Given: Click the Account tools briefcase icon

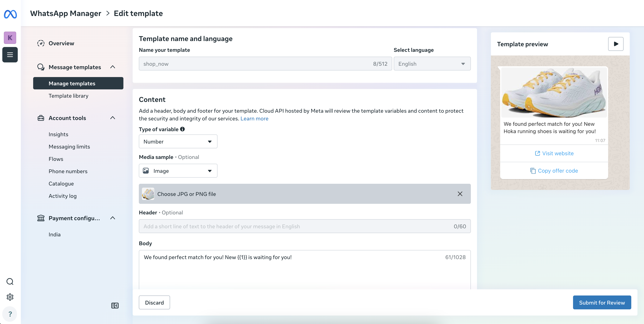Looking at the screenshot, I should point(41,118).
